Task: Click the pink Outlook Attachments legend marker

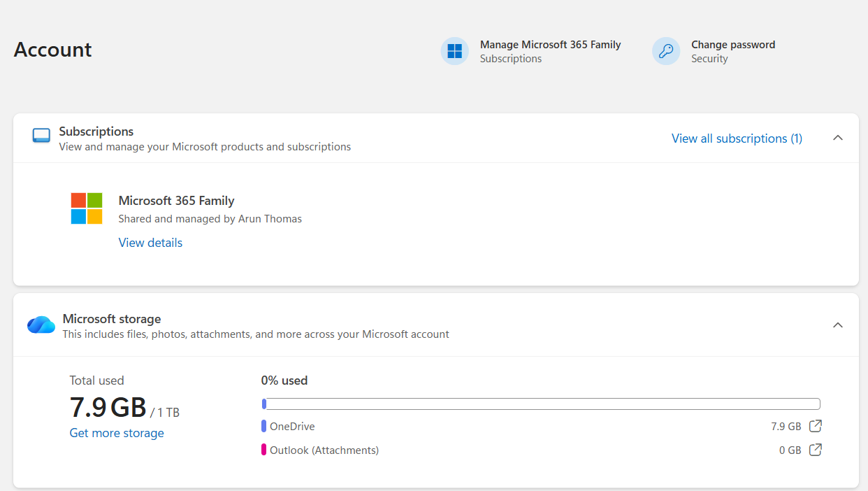Action: click(263, 450)
